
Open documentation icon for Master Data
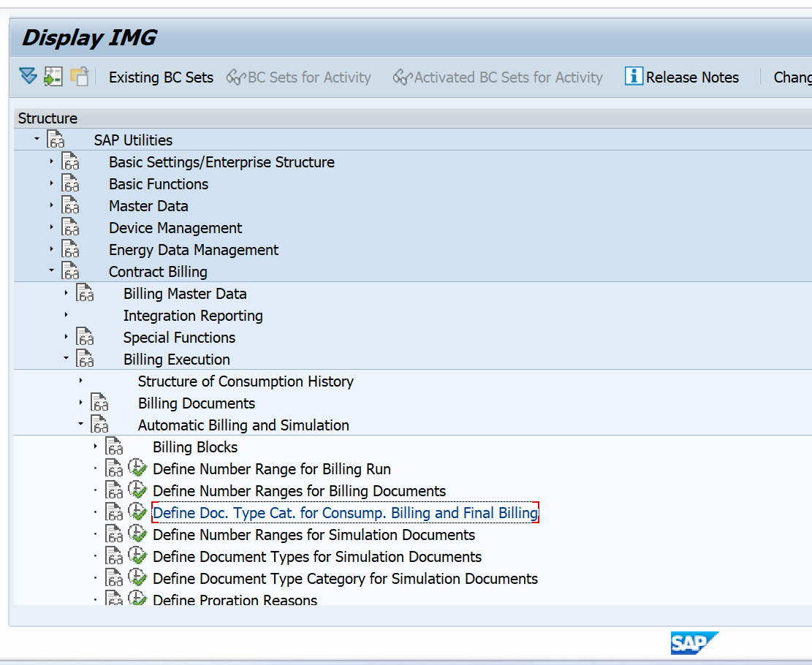[70, 205]
